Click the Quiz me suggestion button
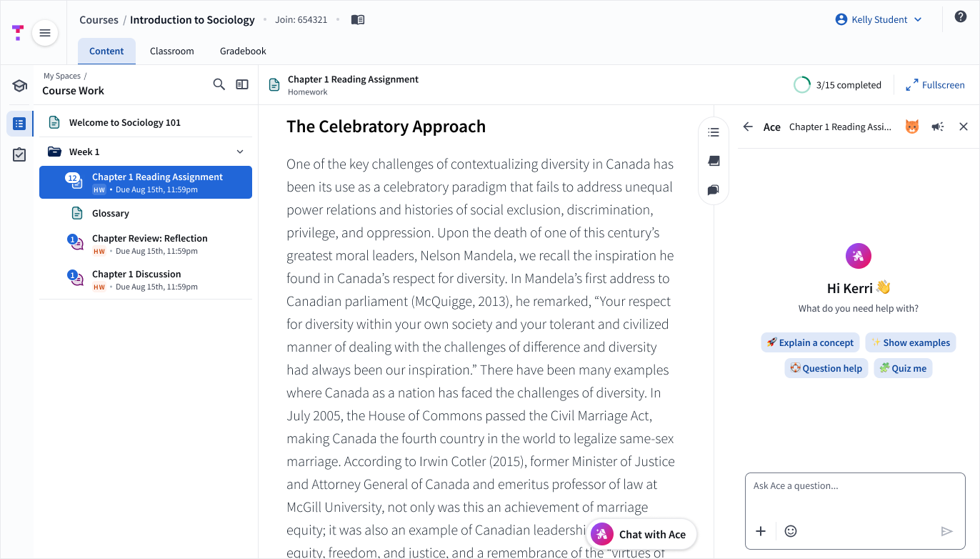Viewport: 980px width, 559px height. (903, 369)
